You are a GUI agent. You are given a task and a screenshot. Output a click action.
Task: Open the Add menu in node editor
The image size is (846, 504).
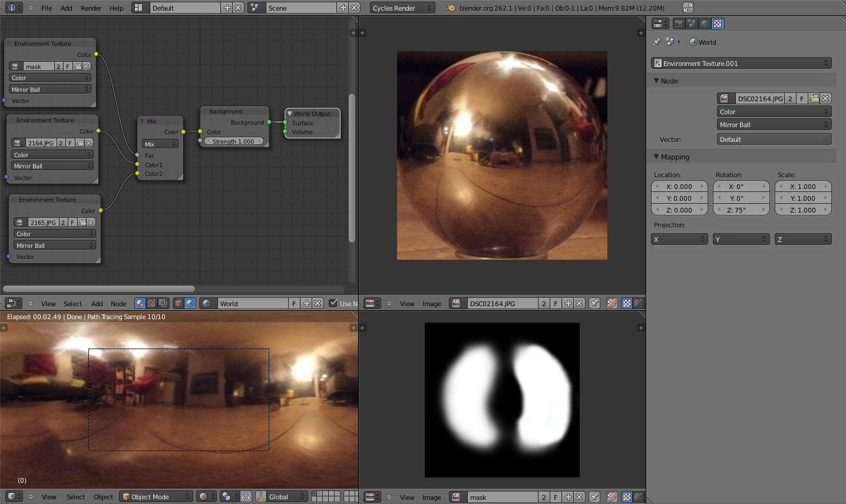click(97, 303)
